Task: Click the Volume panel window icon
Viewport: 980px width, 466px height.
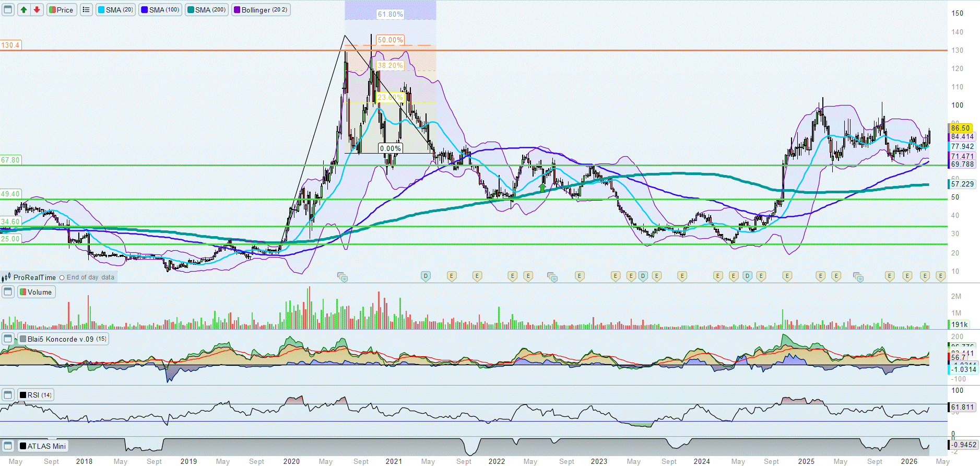Action: 8,292
